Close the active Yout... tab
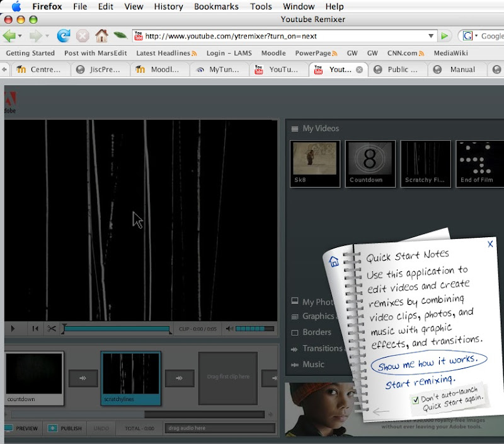The height and width of the screenshot is (444, 504). [x=360, y=69]
